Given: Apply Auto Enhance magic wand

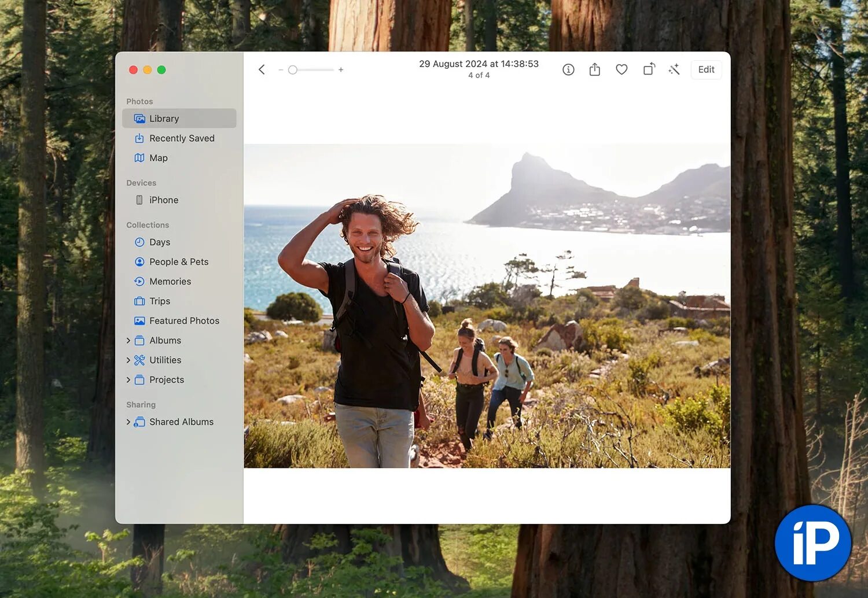Looking at the screenshot, I should pyautogui.click(x=674, y=69).
